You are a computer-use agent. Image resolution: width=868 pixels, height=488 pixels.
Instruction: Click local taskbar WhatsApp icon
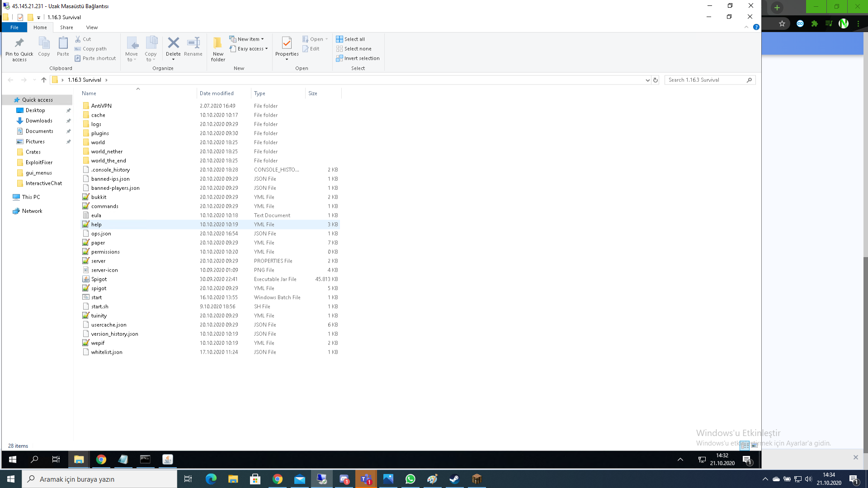coord(410,479)
